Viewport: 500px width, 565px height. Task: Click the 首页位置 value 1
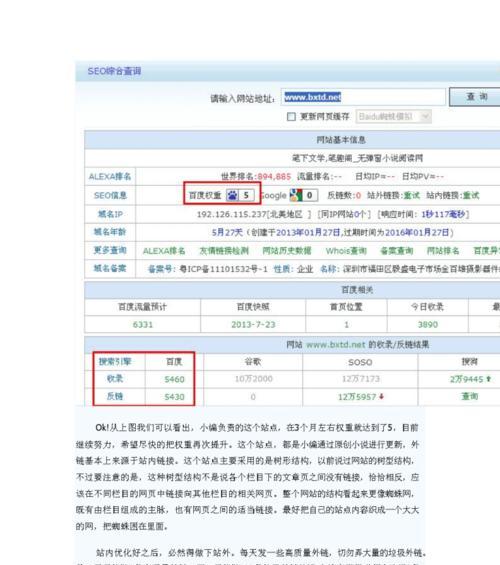pos(347,325)
